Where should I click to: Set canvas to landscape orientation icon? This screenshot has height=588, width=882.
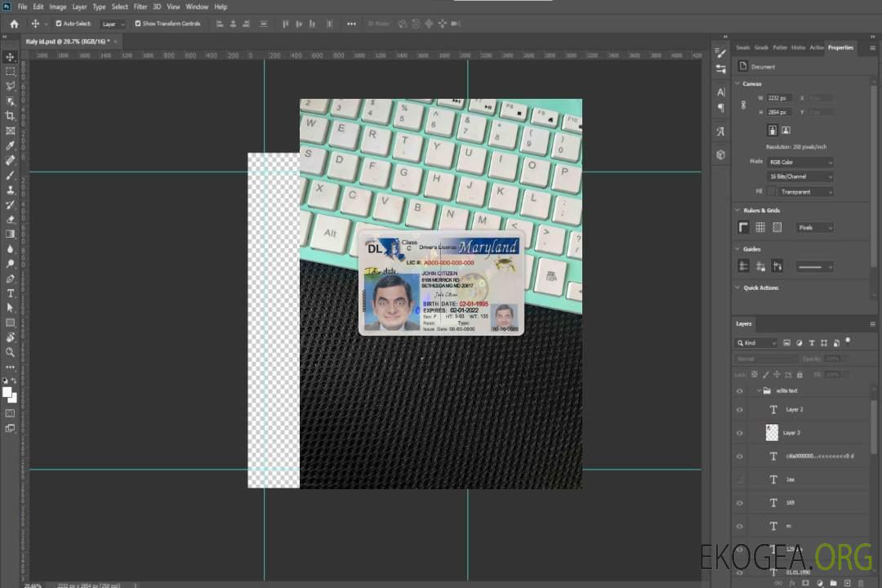(786, 130)
